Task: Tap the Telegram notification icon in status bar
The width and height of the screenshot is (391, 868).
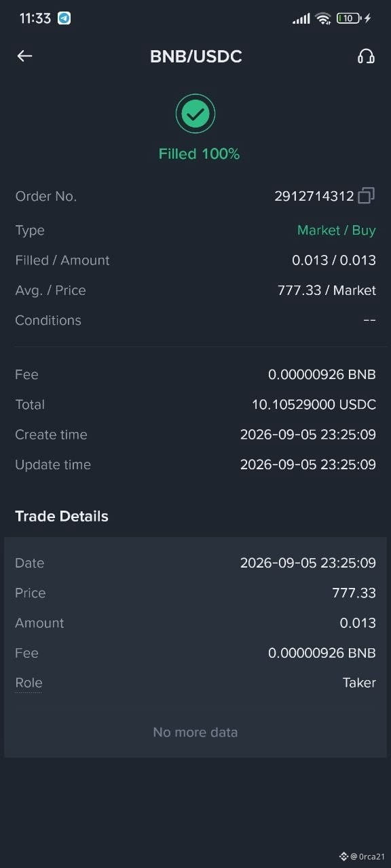Action: coord(64,18)
